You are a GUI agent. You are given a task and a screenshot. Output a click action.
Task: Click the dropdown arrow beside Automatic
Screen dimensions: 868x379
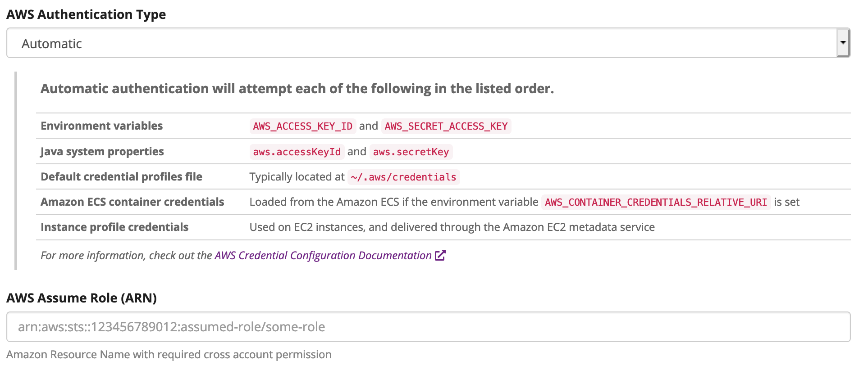pyautogui.click(x=842, y=43)
